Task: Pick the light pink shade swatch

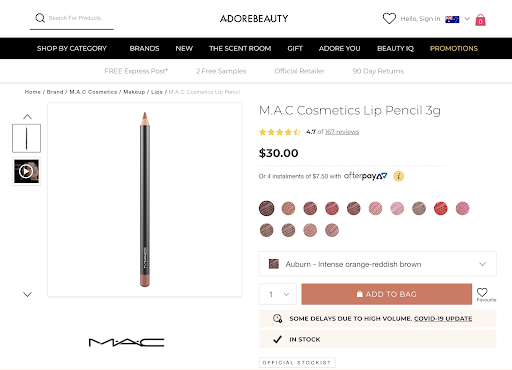Action: pyautogui.click(x=397, y=209)
